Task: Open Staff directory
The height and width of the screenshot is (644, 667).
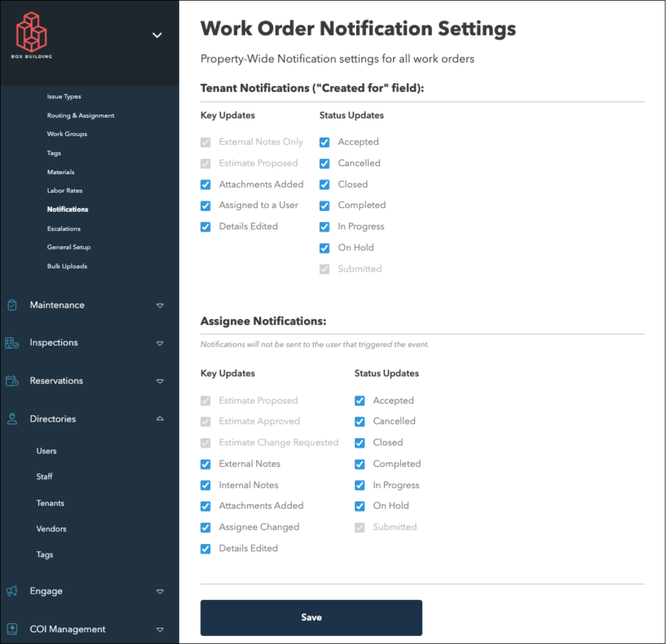Action: [45, 477]
